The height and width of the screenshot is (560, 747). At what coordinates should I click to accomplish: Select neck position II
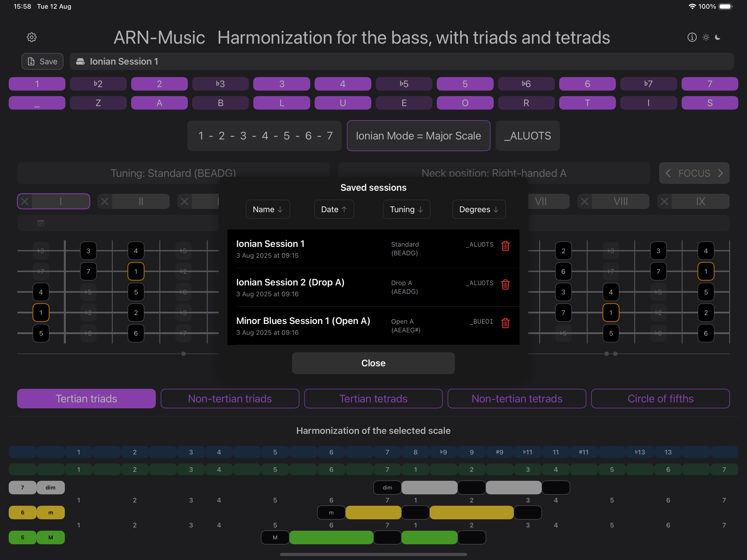point(141,202)
